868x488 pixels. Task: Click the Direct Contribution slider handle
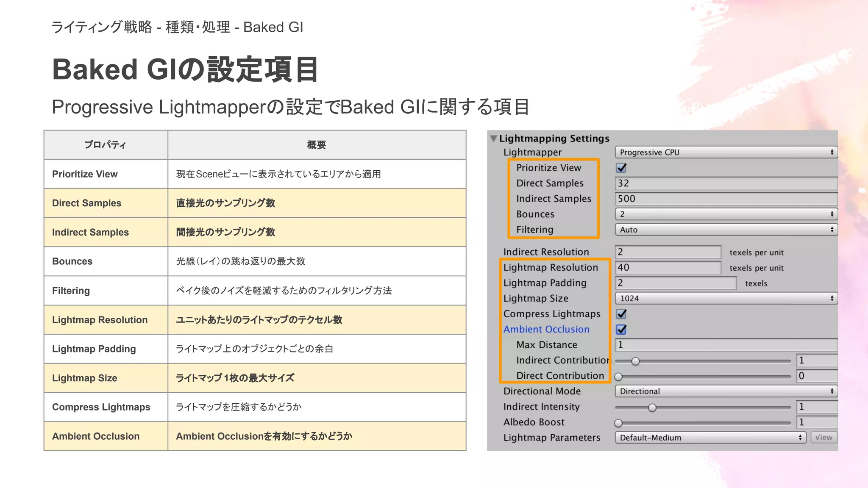618,377
